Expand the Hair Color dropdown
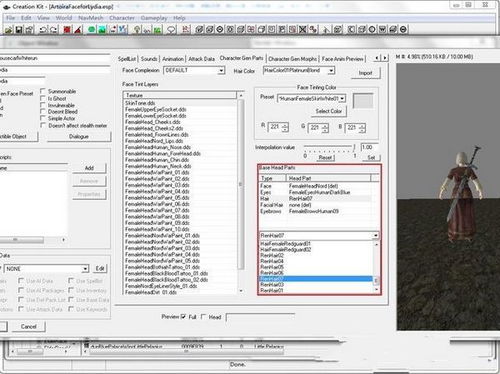 coord(299,70)
